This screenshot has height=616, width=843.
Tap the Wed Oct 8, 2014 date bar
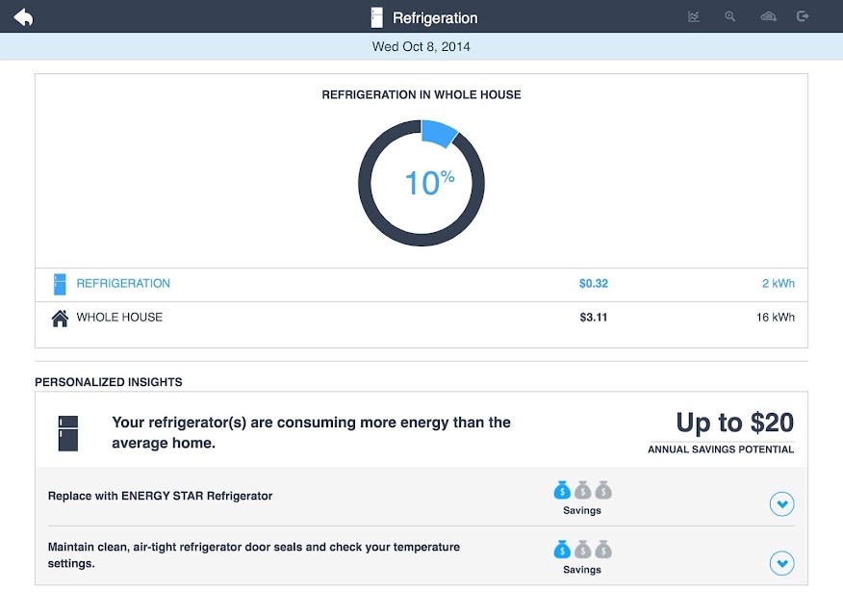[421, 47]
